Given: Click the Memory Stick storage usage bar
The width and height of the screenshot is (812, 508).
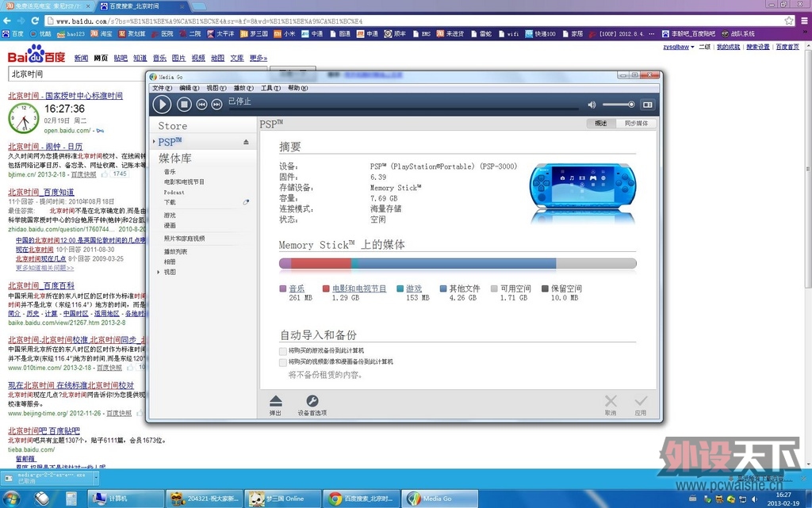Looking at the screenshot, I should [458, 263].
